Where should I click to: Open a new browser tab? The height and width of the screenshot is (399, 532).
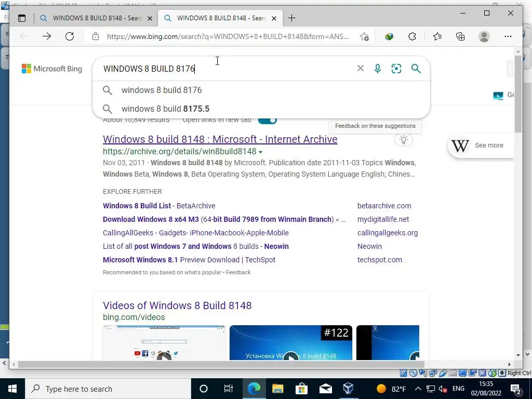[x=291, y=18]
